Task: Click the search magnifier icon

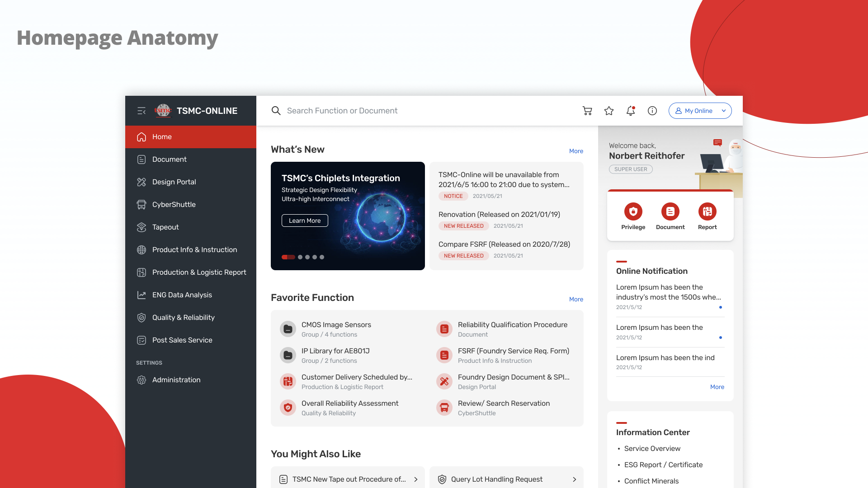Action: (276, 111)
